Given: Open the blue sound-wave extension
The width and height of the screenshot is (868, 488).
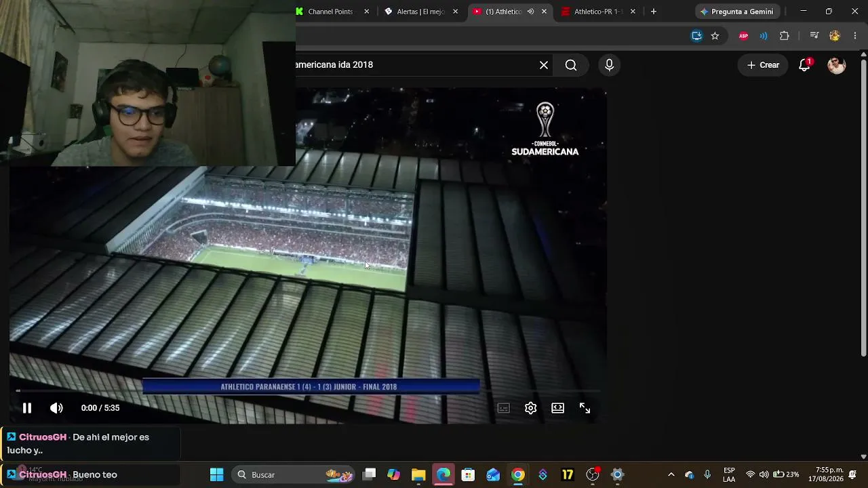Looking at the screenshot, I should pos(764,36).
